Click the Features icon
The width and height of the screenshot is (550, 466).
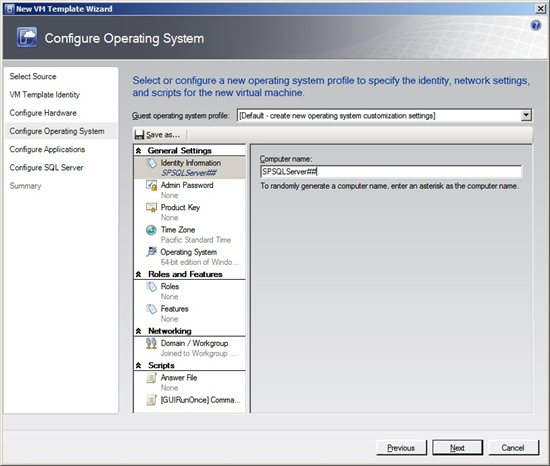[x=151, y=309]
